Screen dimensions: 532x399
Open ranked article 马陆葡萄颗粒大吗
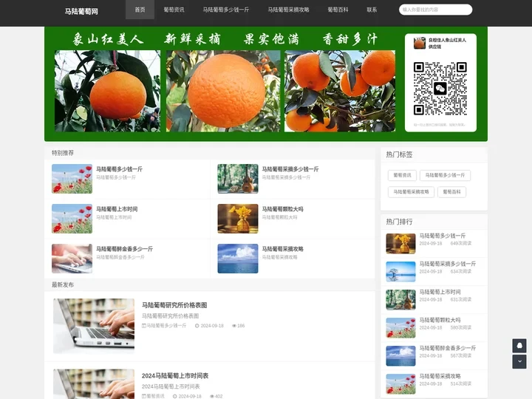[x=440, y=320]
